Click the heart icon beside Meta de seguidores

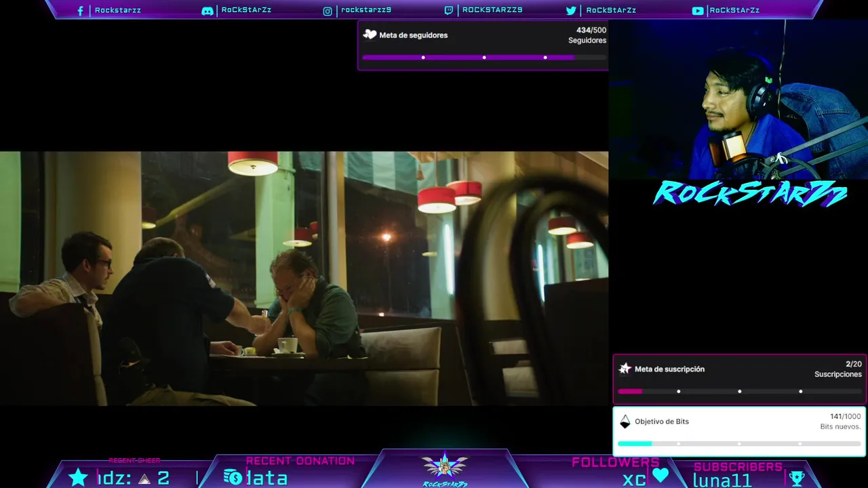(370, 35)
